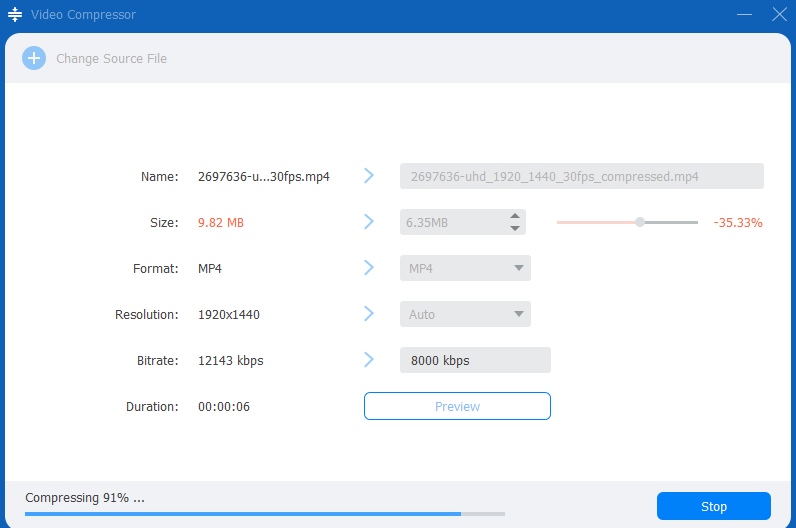Viewport: 796px width, 528px height.
Task: Select the output file name field
Action: click(x=581, y=176)
